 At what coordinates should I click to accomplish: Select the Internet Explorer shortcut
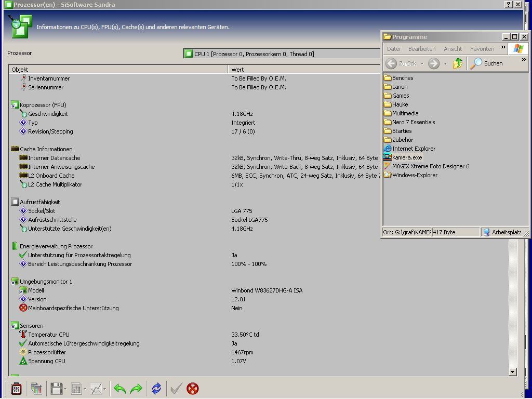tap(409, 148)
